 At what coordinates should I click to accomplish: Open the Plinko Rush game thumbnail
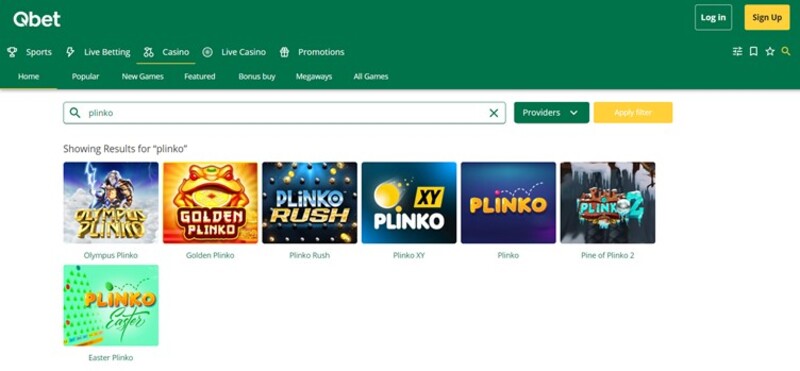310,203
